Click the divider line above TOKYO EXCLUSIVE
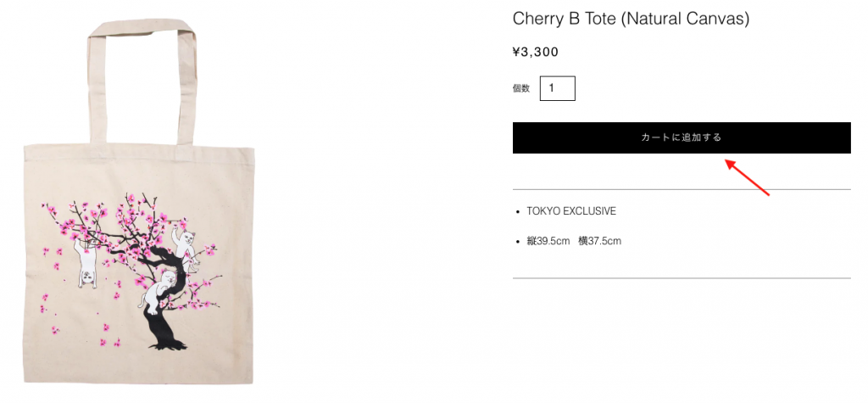 coord(681,189)
